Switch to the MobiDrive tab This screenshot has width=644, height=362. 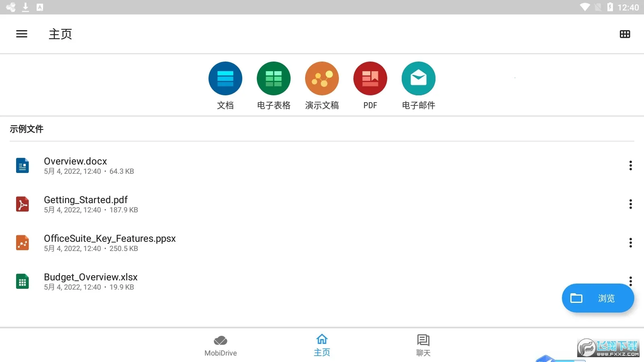[220, 345]
